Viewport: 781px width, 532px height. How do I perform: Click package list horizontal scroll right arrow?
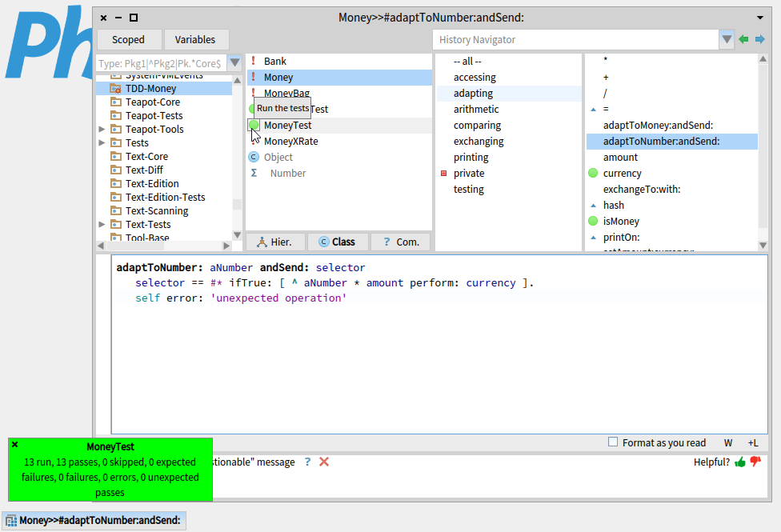(226, 246)
